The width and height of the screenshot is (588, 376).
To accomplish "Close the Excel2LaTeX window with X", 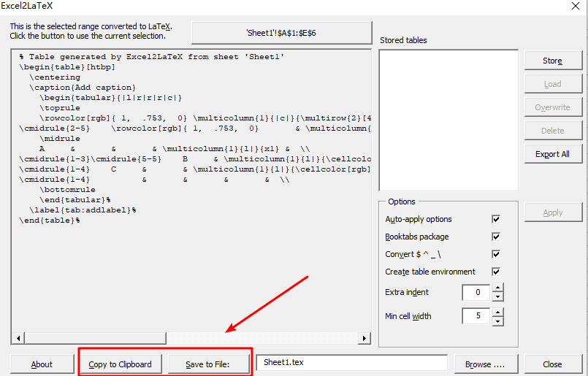I will [x=576, y=6].
